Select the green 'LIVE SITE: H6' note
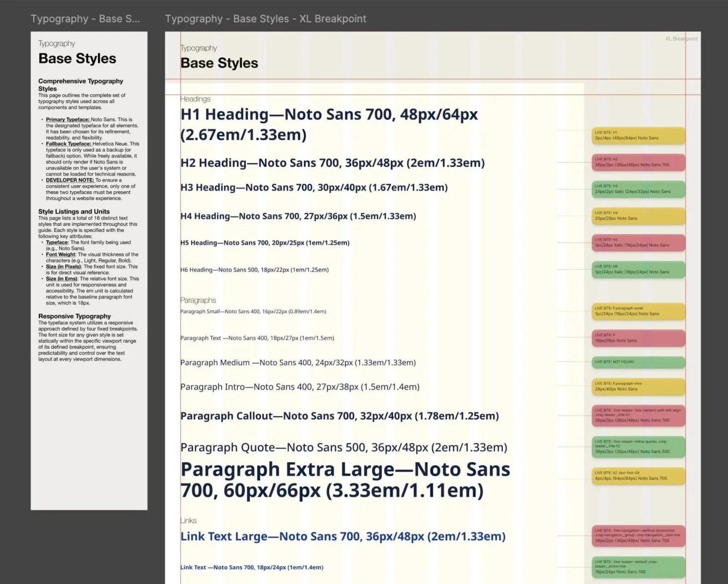Viewport: 728px width, 584px height. coord(638,270)
